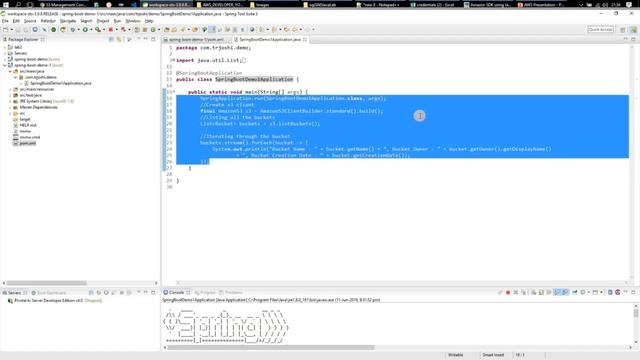Toggle Scroll Lock in Console toolbar
The width and height of the screenshot is (640, 360).
pyautogui.click(x=541, y=292)
